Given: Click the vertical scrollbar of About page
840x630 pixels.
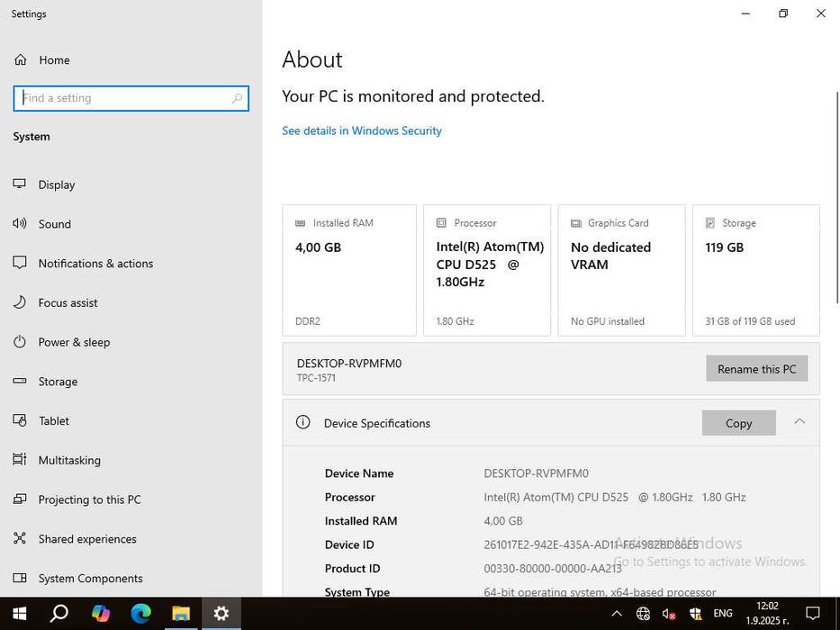Looking at the screenshot, I should pos(837,197).
